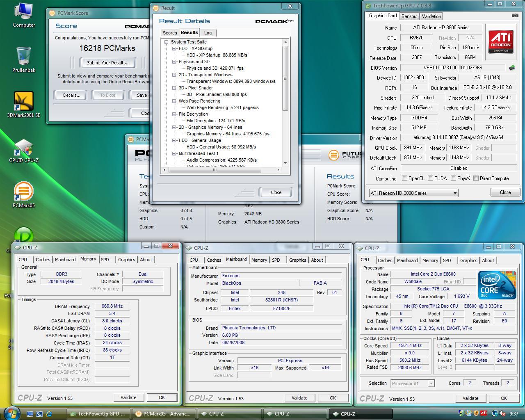Enable the CUDA checkbox in GPU-Z

[430, 178]
